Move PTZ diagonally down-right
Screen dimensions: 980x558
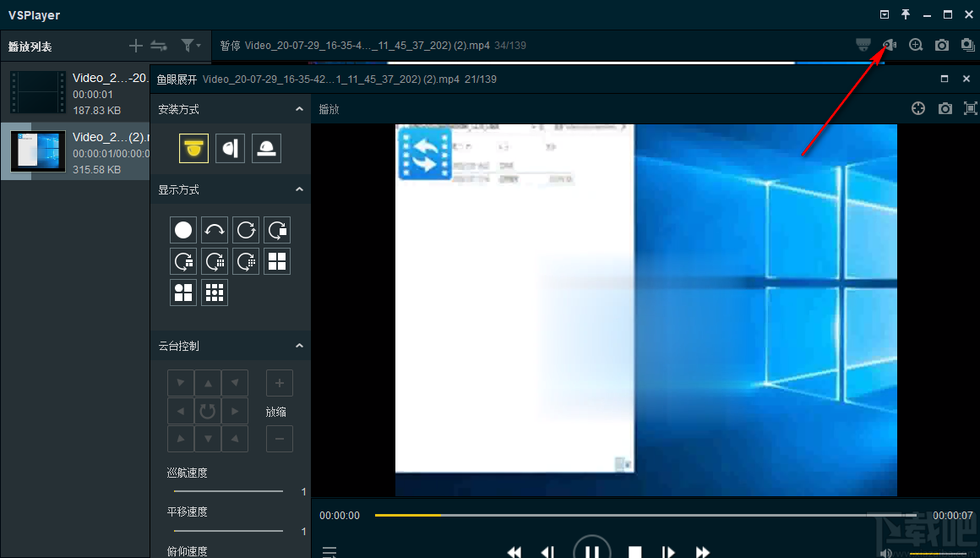[235, 439]
